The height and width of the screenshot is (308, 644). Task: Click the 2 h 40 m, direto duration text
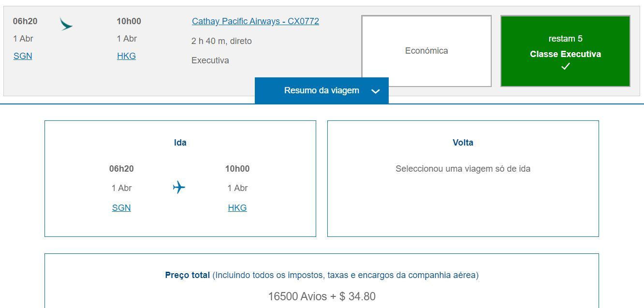click(221, 41)
